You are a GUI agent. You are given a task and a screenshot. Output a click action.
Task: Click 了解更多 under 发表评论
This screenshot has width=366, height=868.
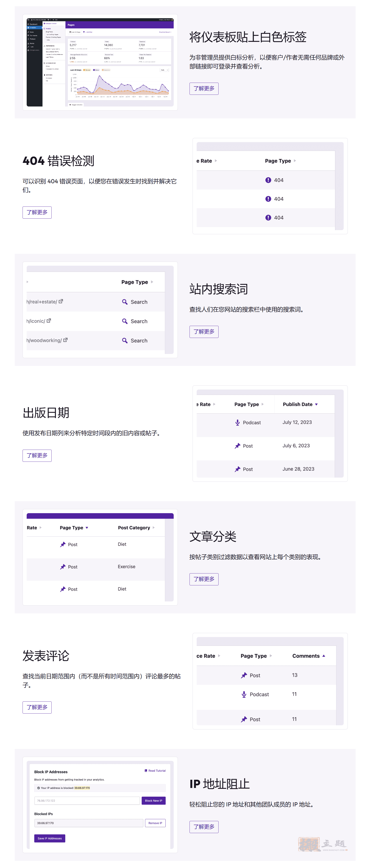click(37, 707)
